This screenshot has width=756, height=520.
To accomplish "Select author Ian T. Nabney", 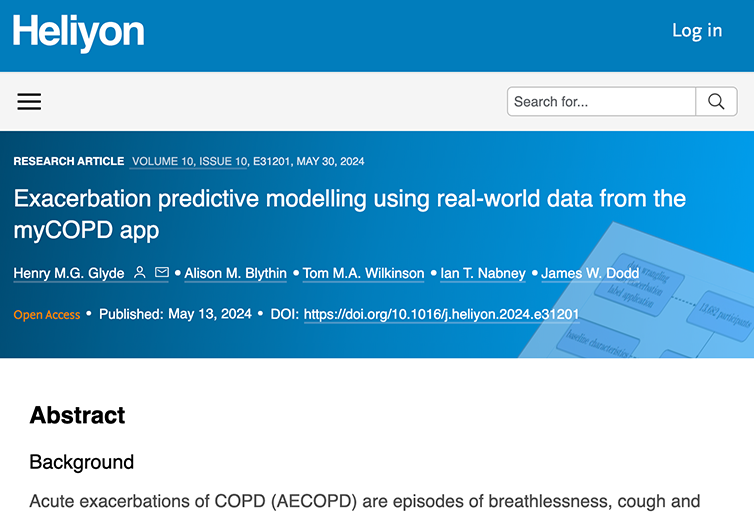I will (x=483, y=273).
